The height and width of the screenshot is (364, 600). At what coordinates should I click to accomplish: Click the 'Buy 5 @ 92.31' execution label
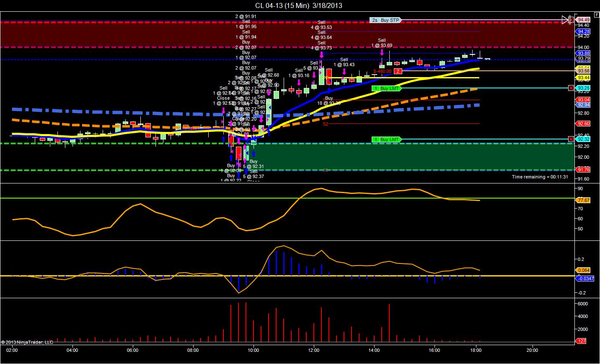(253, 164)
